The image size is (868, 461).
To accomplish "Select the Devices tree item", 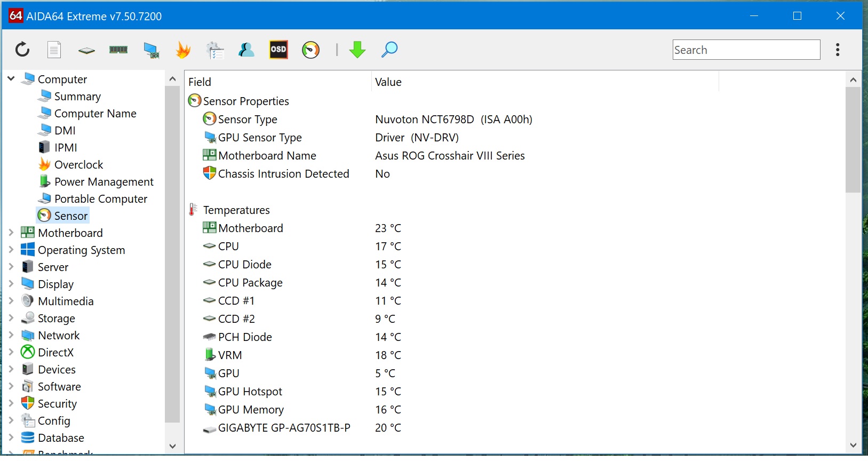I will coord(57,369).
